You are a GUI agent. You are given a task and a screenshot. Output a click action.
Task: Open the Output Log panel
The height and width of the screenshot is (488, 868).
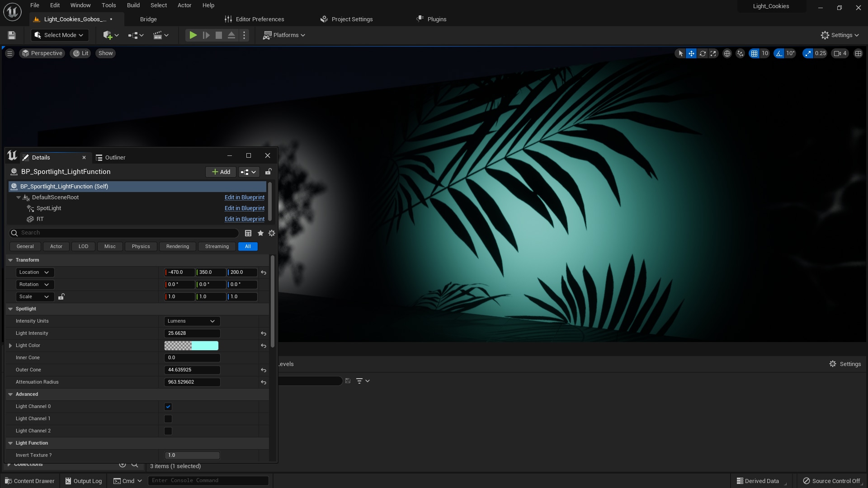click(83, 480)
